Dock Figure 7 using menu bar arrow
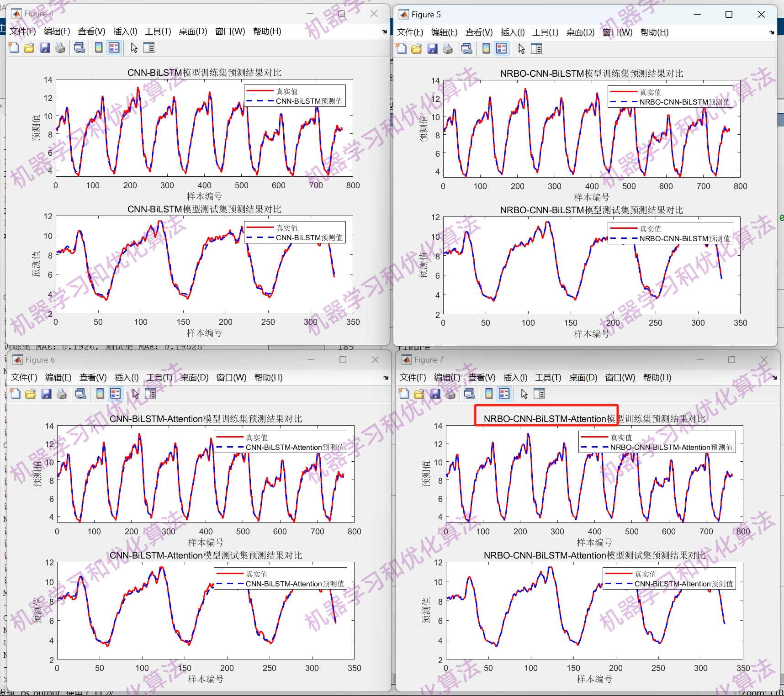The image size is (784, 696). [774, 378]
